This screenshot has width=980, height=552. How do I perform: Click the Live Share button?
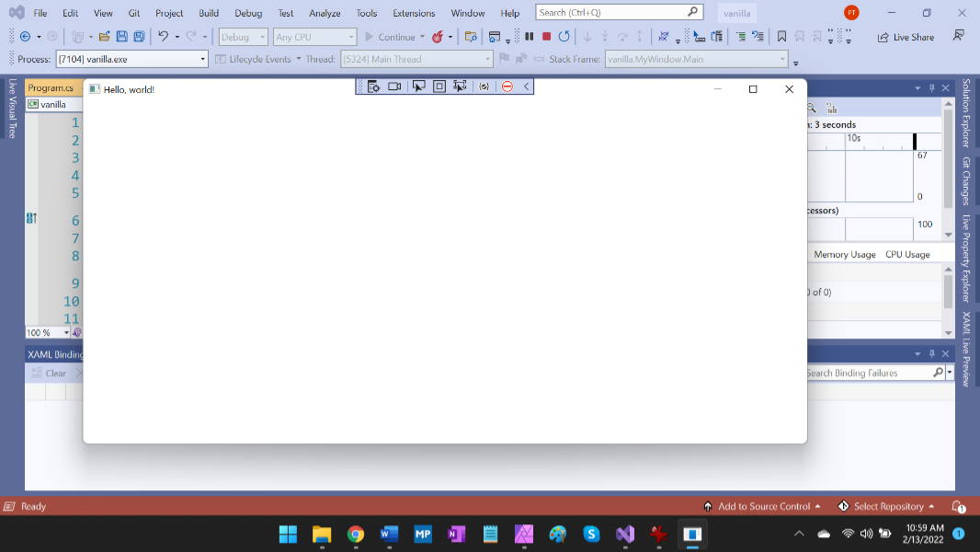point(906,37)
